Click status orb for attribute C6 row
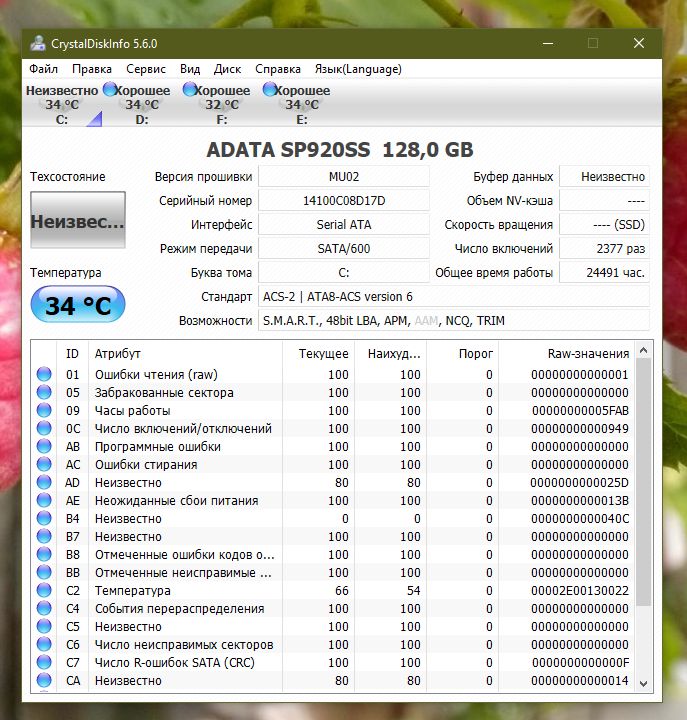Image resolution: width=687 pixels, height=720 pixels. [44, 644]
